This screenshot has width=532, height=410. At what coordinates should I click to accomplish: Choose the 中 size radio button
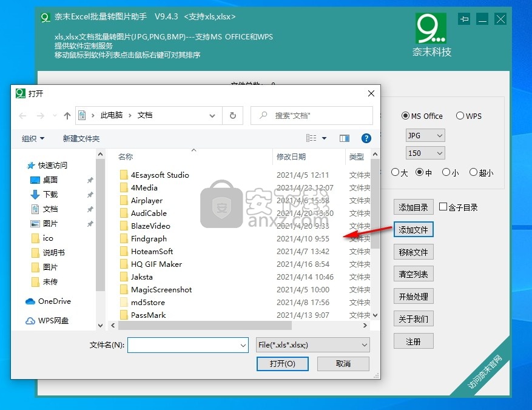pos(419,172)
